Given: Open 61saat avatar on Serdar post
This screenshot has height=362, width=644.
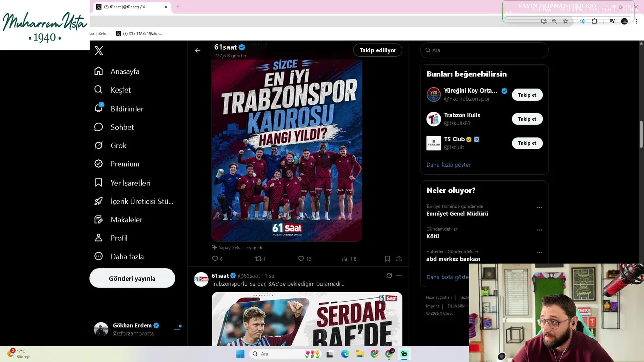Looking at the screenshot, I should tap(201, 279).
